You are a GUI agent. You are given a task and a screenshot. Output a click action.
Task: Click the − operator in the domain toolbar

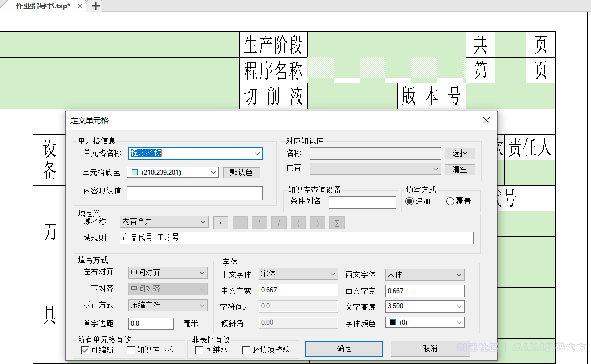(240, 222)
